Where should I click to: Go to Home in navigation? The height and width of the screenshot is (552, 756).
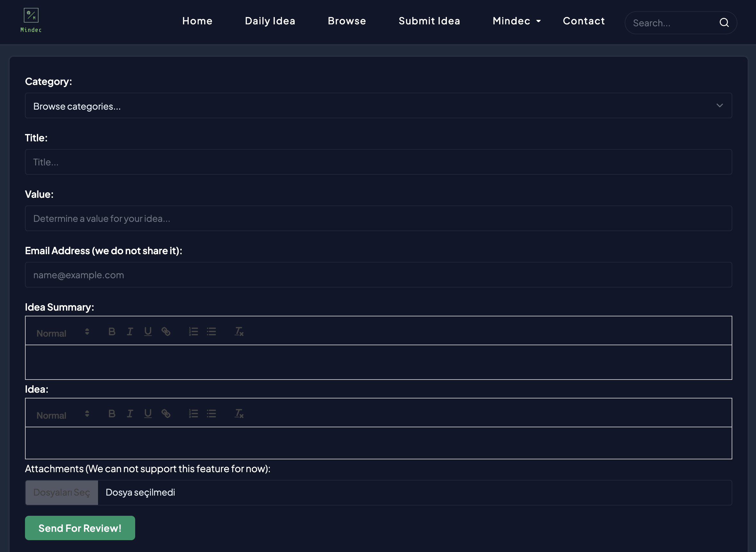(197, 21)
